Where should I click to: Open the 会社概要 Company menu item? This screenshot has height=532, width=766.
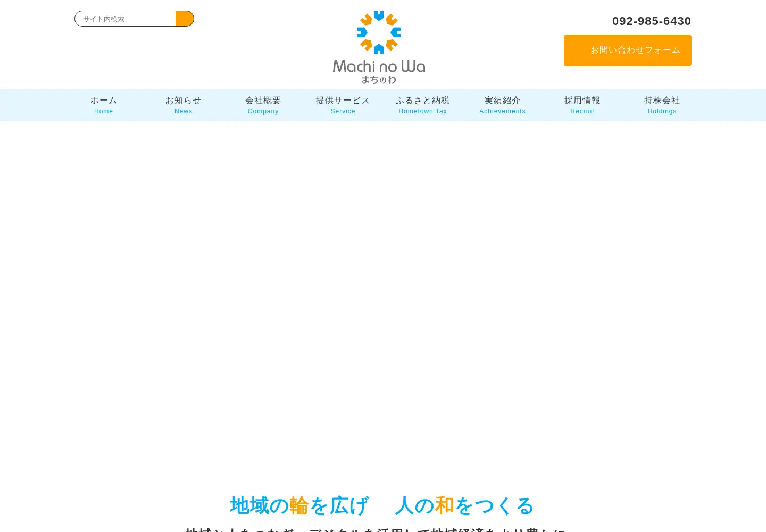[x=263, y=105]
